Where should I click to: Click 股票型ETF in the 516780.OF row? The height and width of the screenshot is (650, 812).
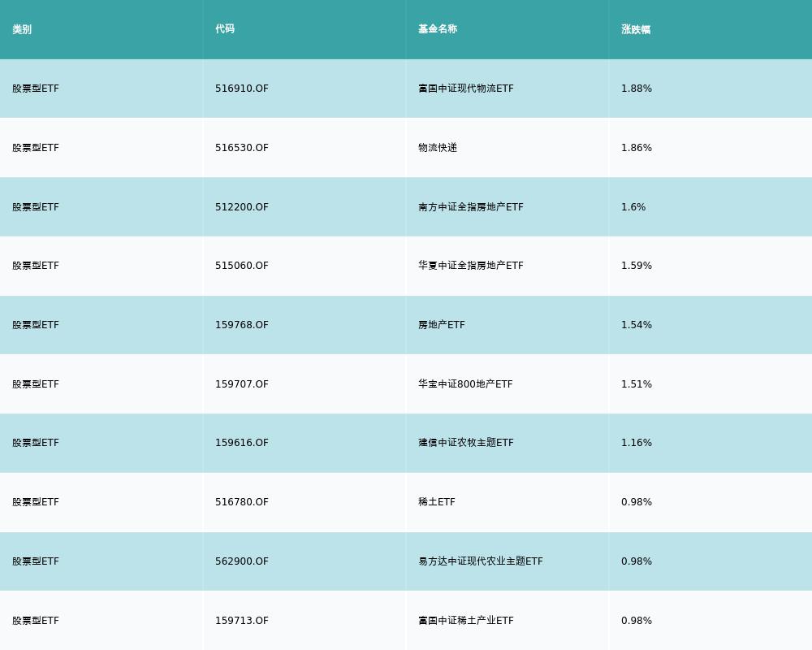[x=36, y=502]
